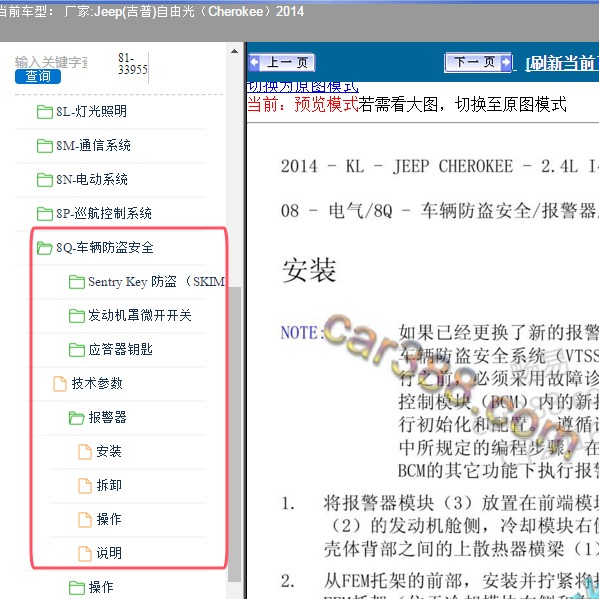
Task: Click the right arrow icon on 下一页
Action: coord(506,62)
